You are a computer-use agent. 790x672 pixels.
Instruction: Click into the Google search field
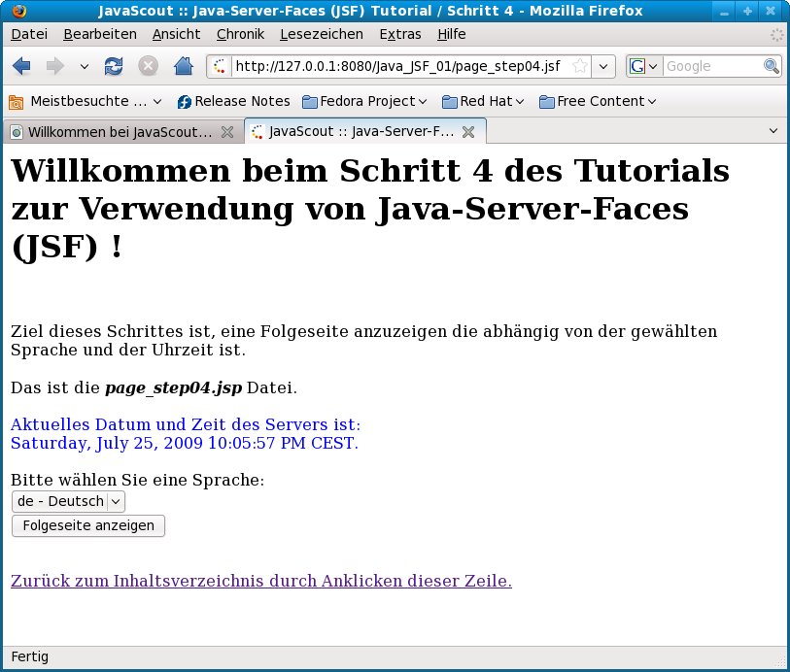(x=711, y=66)
